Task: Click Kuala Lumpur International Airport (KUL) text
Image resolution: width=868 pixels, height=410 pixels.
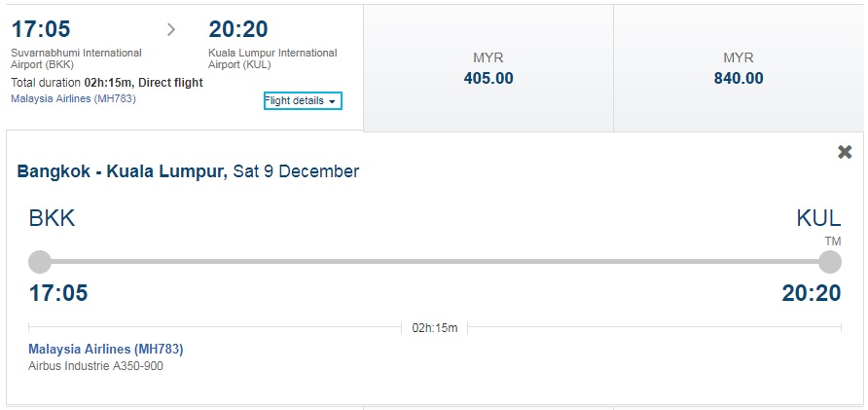Action: coord(272,58)
